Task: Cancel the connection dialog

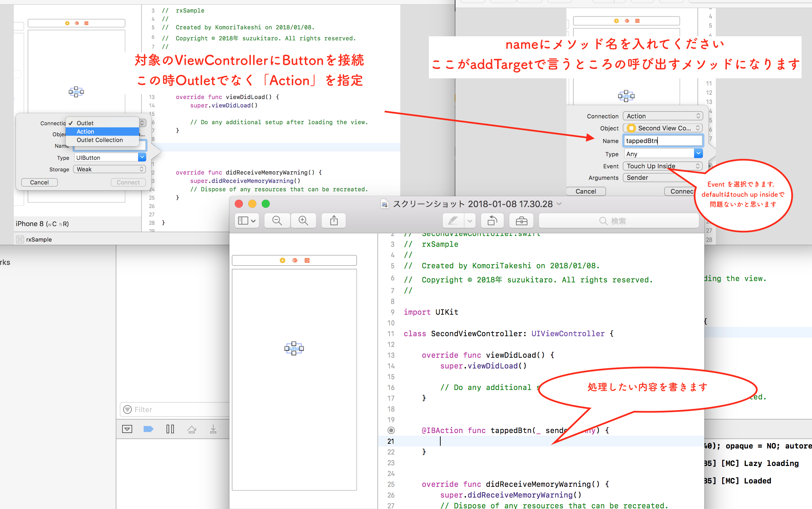Action: click(x=39, y=182)
